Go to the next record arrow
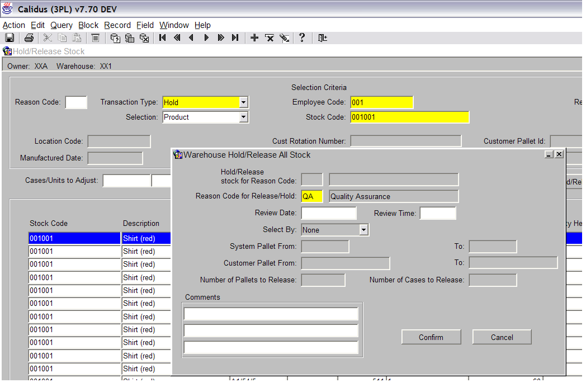This screenshot has width=586, height=392. click(x=206, y=37)
